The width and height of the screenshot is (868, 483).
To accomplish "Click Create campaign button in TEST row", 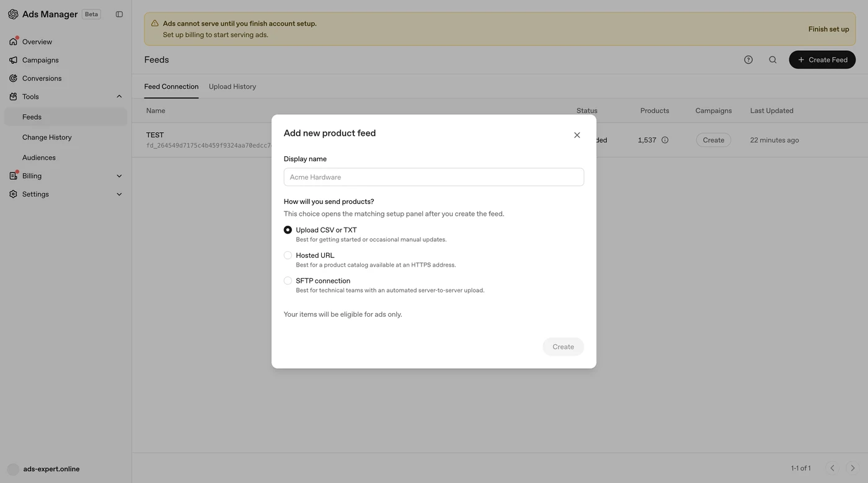I will coord(714,140).
